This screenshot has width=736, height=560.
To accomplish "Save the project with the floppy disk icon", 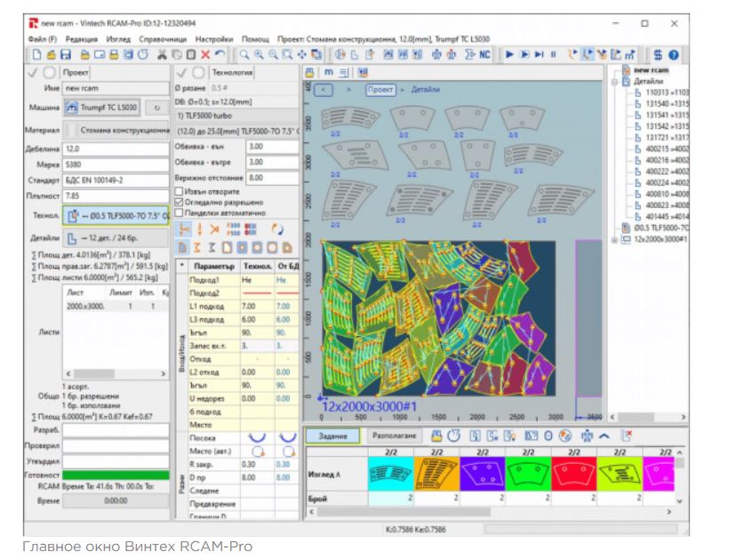I will (66, 55).
